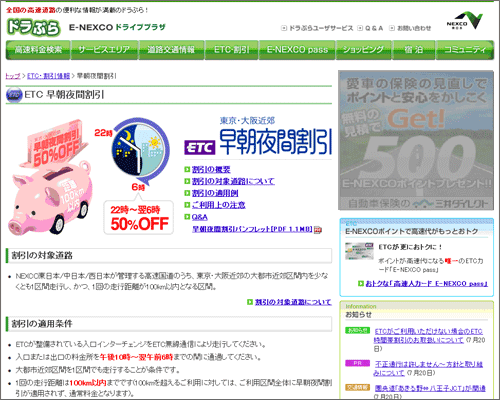
Task: Click the E-NEXCO ドライブプラザ title text
Action: [x=117, y=27]
